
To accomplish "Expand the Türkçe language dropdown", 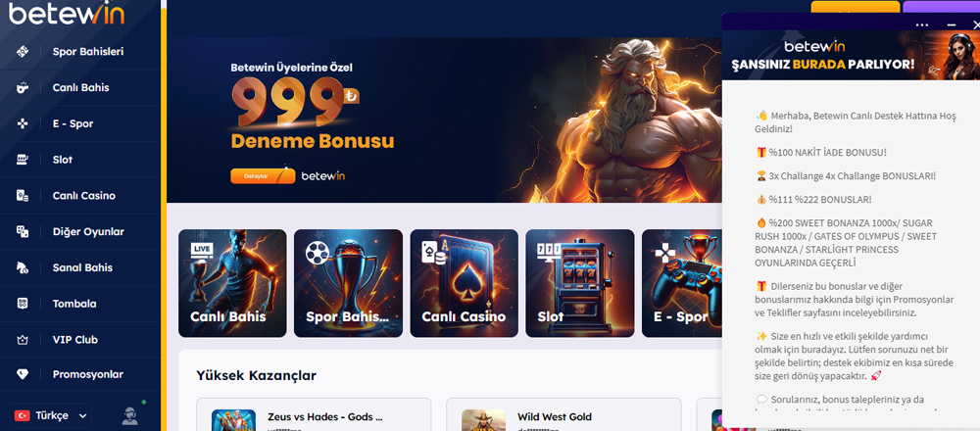I will 51,415.
